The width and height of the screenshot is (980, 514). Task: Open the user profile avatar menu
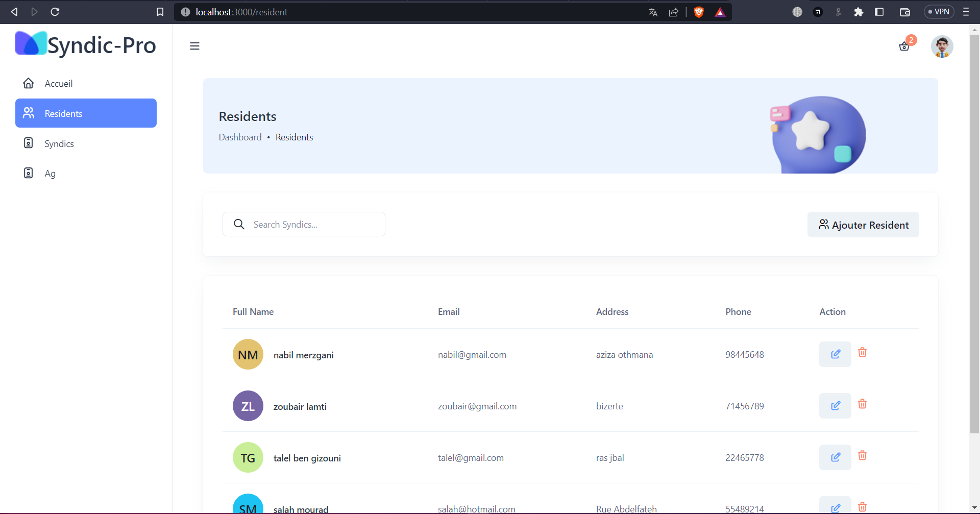pyautogui.click(x=942, y=46)
